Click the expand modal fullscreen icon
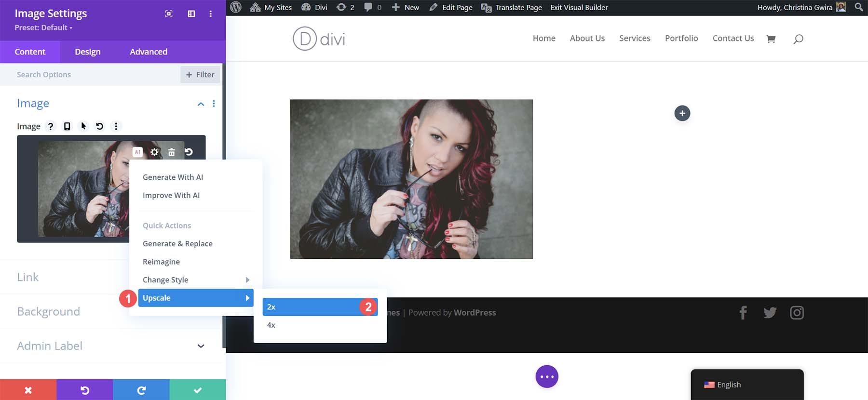Image resolution: width=868 pixels, height=400 pixels. (x=169, y=14)
